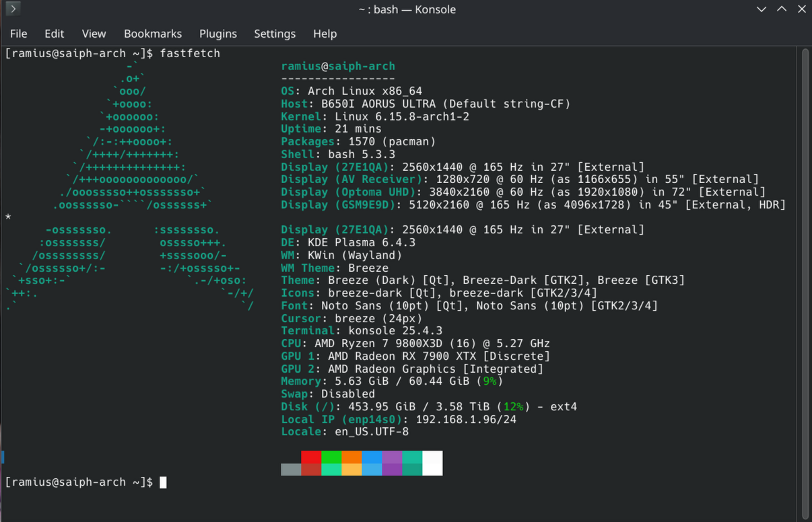
Task: Open the File menu
Action: [19, 34]
